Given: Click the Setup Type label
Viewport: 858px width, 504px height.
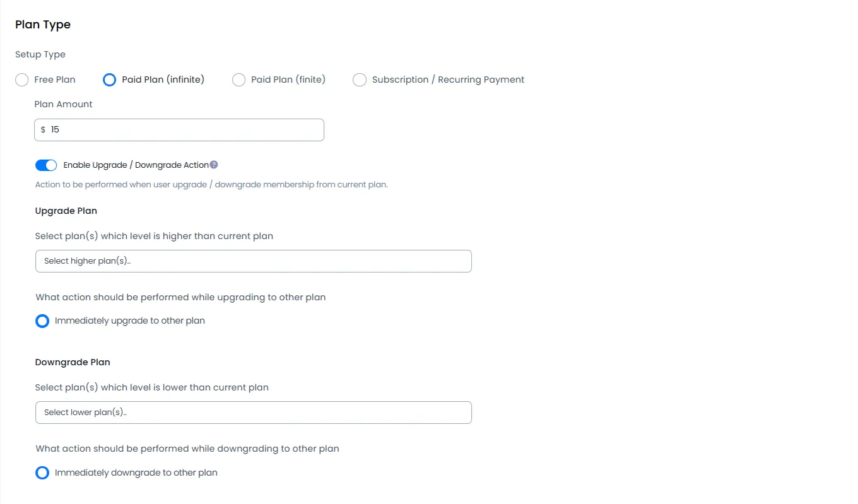Looking at the screenshot, I should click(40, 55).
